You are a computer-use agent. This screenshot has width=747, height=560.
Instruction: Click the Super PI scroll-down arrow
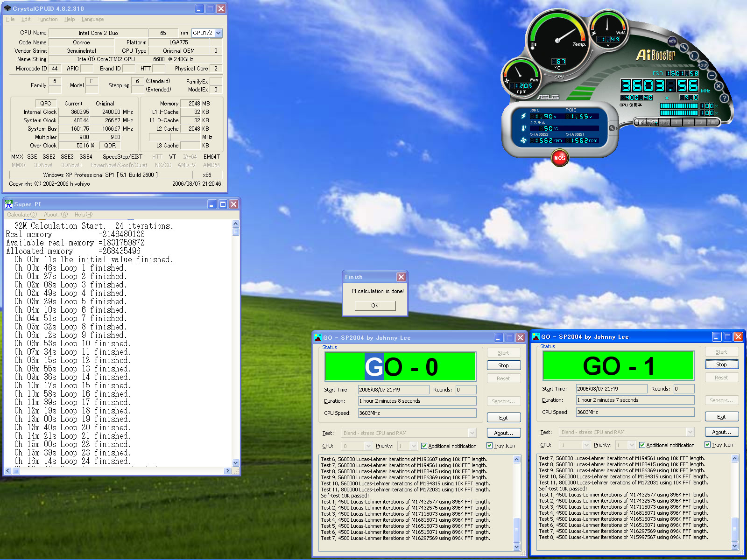click(x=235, y=462)
